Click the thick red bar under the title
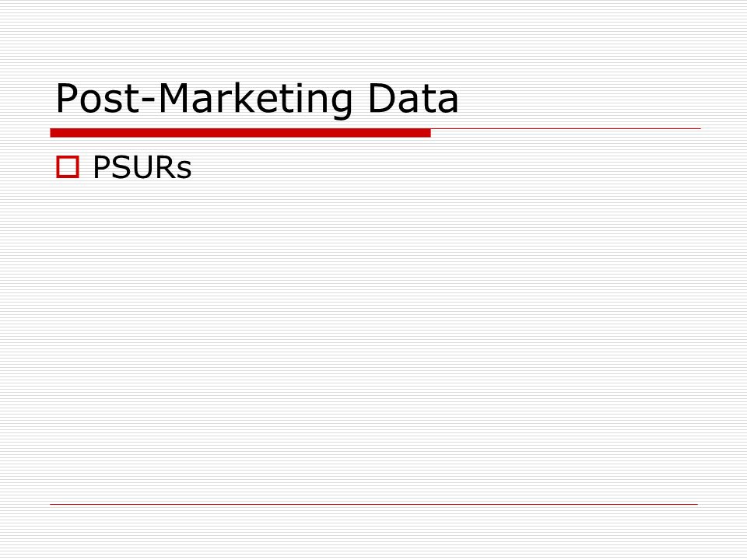 (x=240, y=133)
